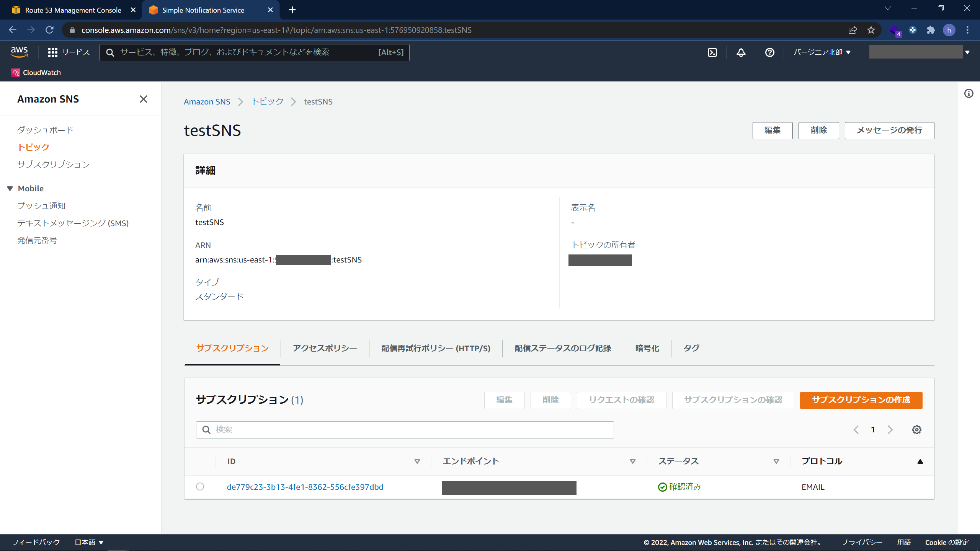This screenshot has width=980, height=551.
Task: Click the メッセージの発行 button
Action: point(889,130)
